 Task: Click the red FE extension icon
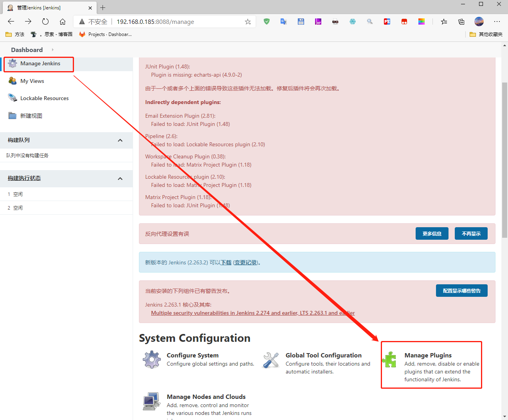(x=387, y=22)
